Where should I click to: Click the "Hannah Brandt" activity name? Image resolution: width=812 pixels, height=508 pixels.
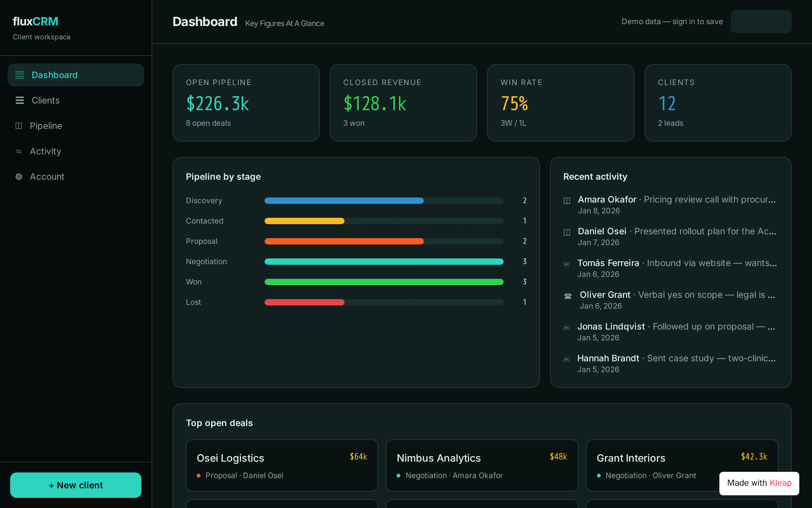[x=608, y=358]
